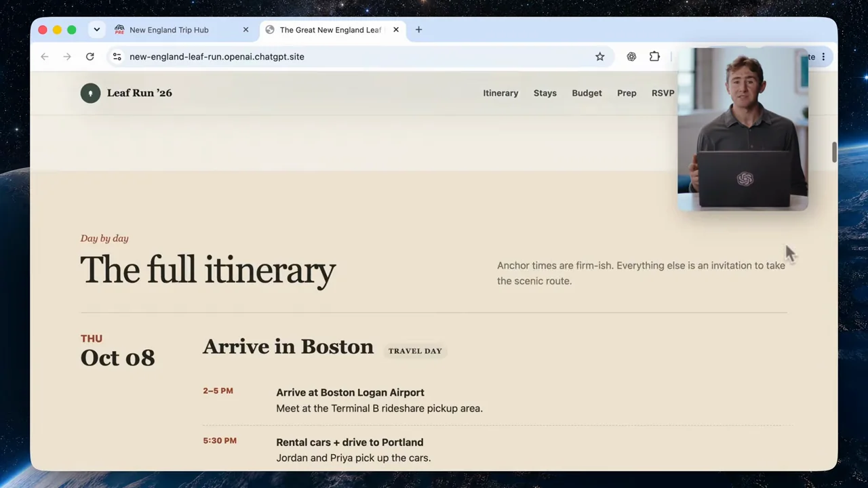868x488 pixels.
Task: Open the Stays nav link
Action: 545,94
